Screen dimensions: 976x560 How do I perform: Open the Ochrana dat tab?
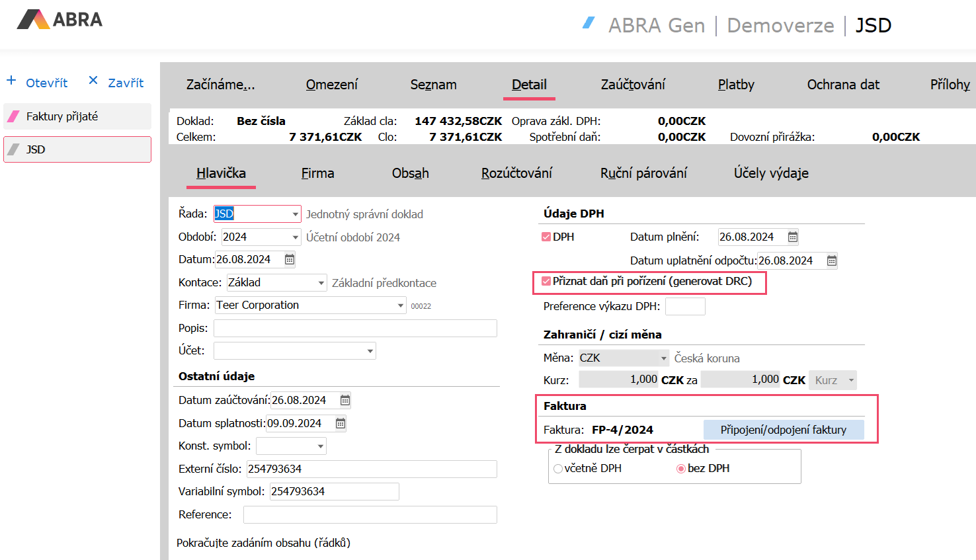tap(843, 85)
